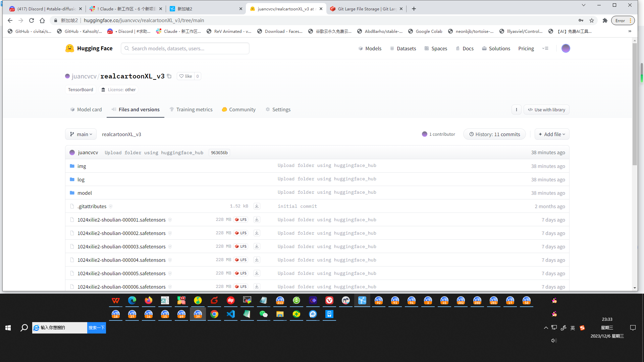Open the browser extensions puzzle icon
Screen dimensions: 644x362
(x=605, y=20)
